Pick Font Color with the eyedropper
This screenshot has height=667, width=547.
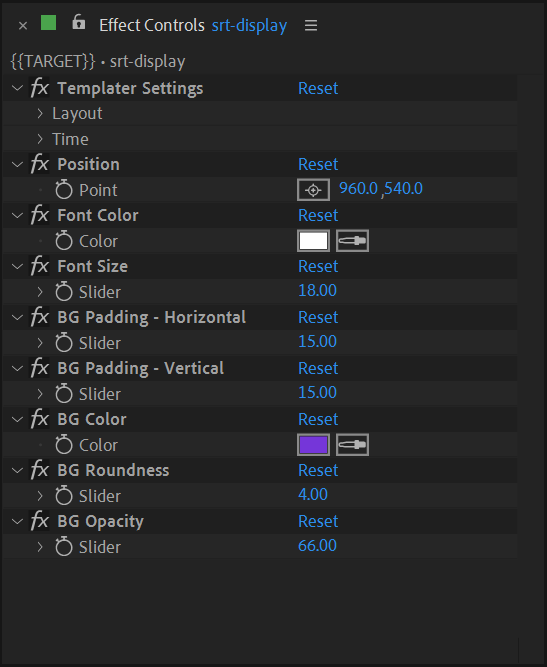pyautogui.click(x=352, y=241)
